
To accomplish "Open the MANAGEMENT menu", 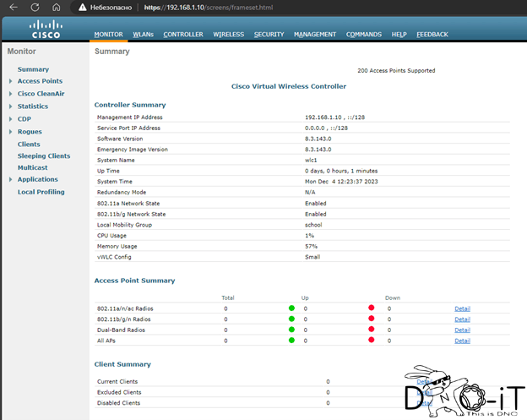I will tap(315, 35).
